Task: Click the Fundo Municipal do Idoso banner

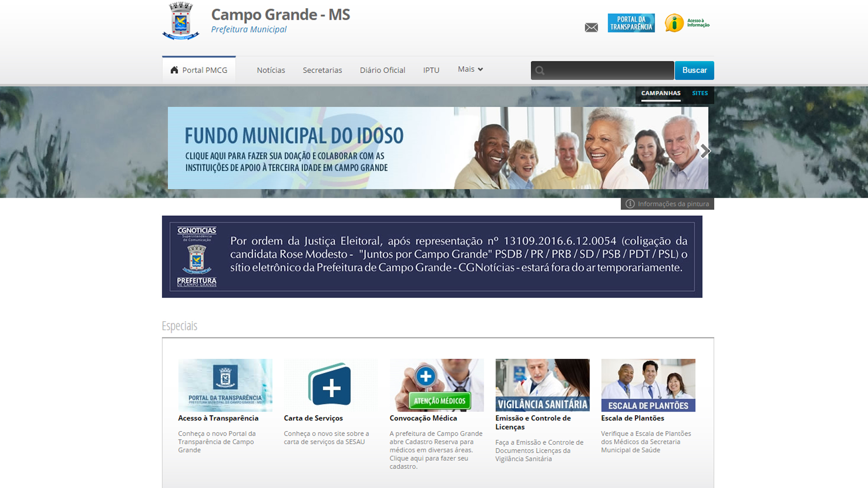Action: click(x=438, y=148)
